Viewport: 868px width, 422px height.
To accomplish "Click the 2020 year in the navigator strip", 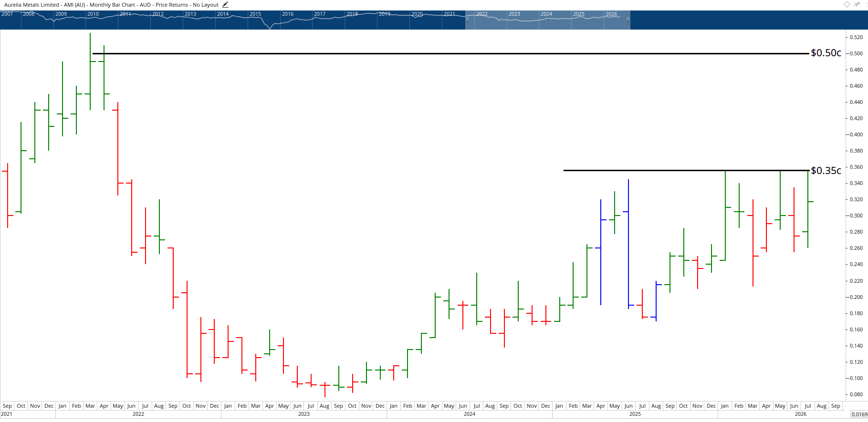I will (417, 14).
